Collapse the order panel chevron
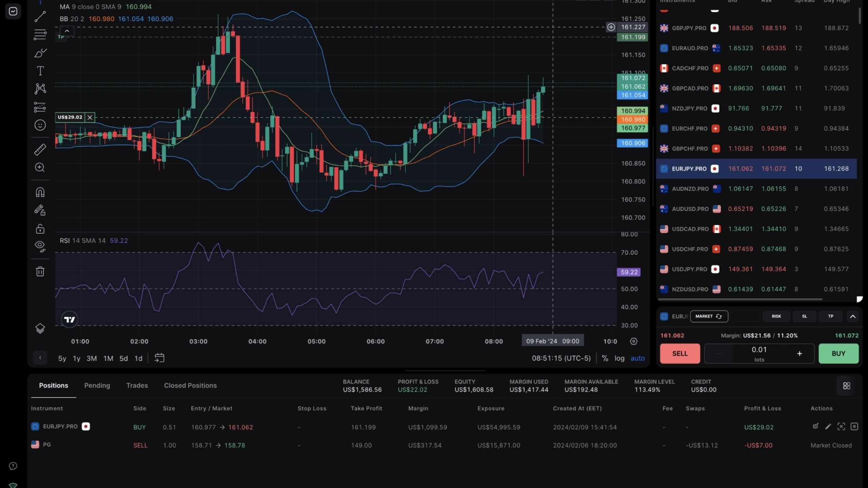The image size is (868, 488). pos(852,316)
